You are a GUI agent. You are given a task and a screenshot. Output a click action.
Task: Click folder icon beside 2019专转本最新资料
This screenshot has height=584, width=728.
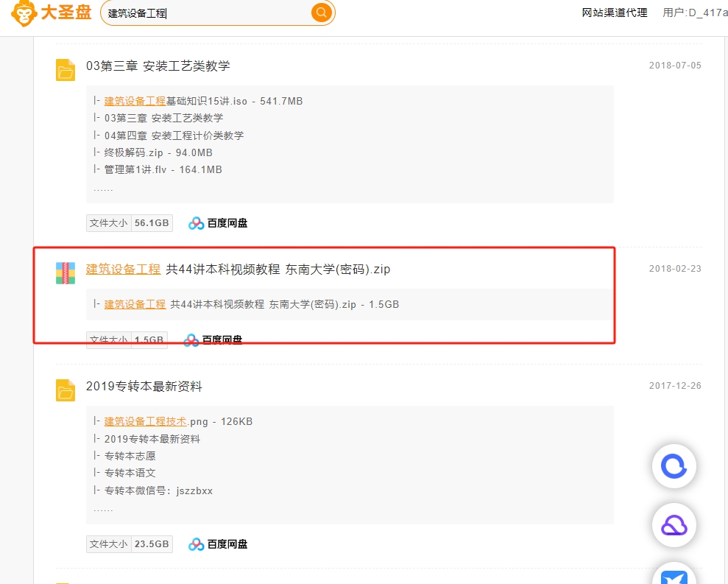point(66,390)
